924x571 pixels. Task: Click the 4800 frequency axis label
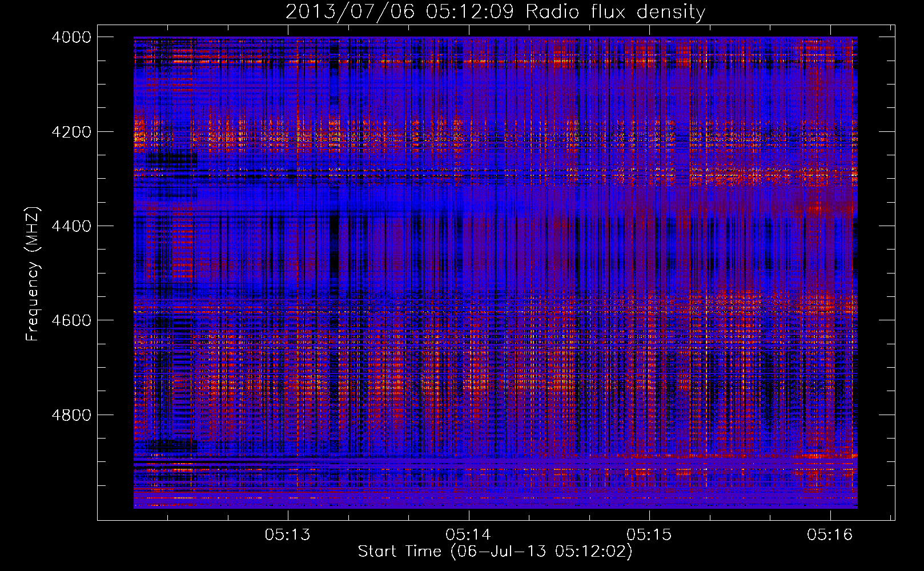(71, 415)
